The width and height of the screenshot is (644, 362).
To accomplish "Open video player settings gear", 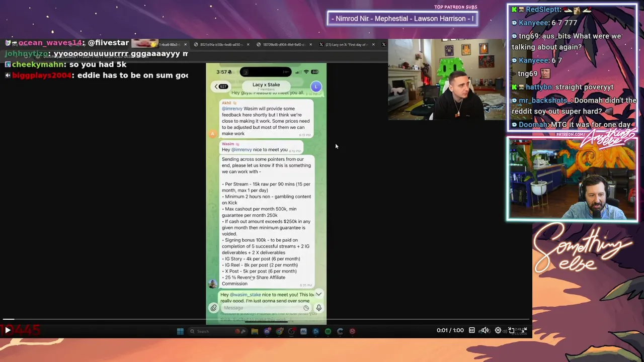I will [498, 330].
